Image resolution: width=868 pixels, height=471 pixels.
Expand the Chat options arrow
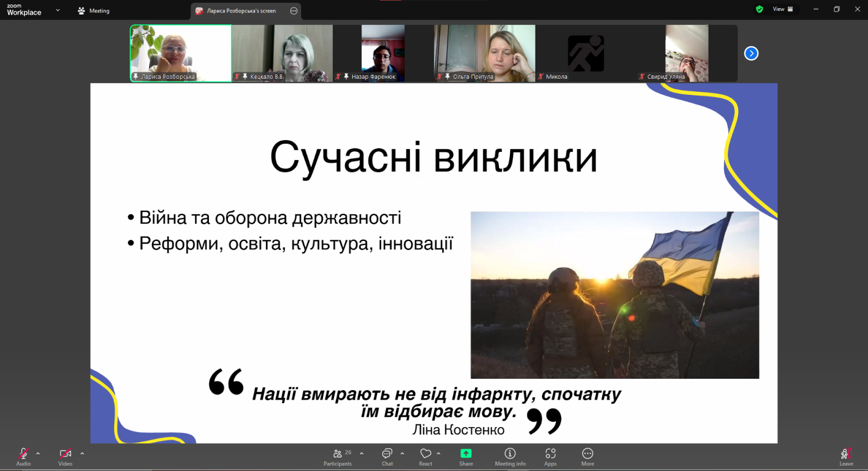pos(403,454)
